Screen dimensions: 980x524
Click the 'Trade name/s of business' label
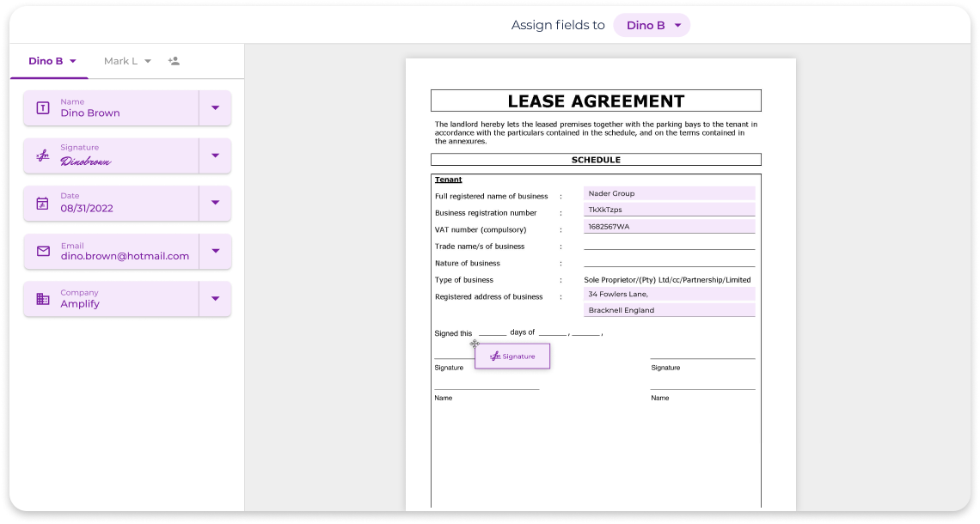[x=480, y=247]
